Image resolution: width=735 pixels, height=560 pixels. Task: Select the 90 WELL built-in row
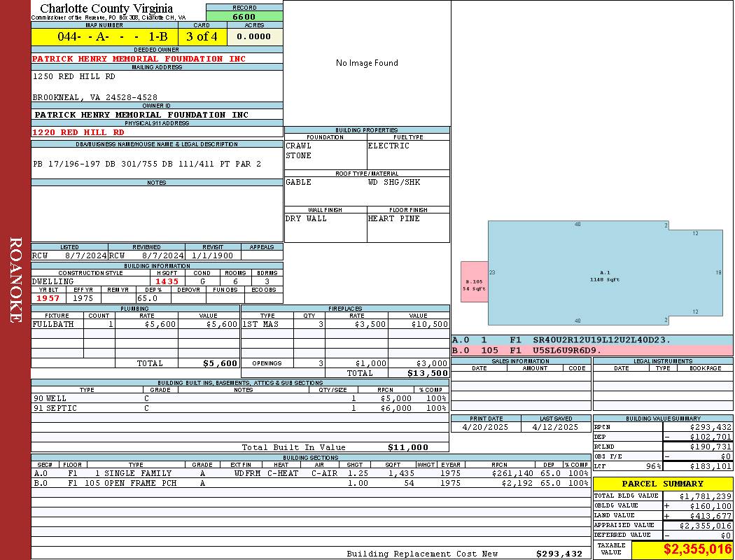pos(239,398)
